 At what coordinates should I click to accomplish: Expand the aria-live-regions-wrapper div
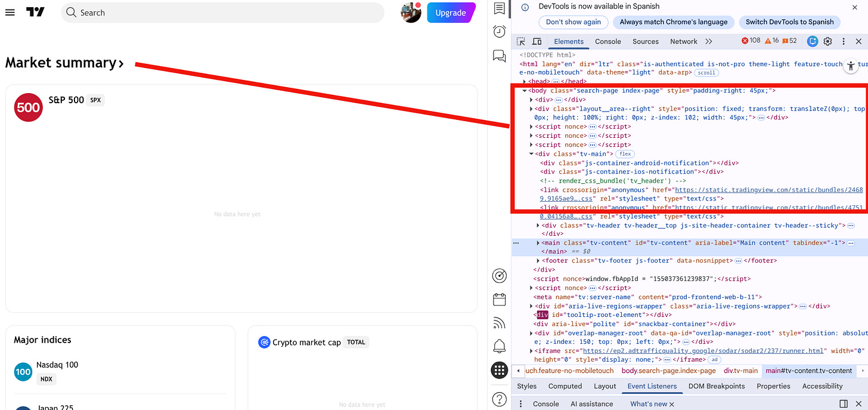tap(531, 306)
